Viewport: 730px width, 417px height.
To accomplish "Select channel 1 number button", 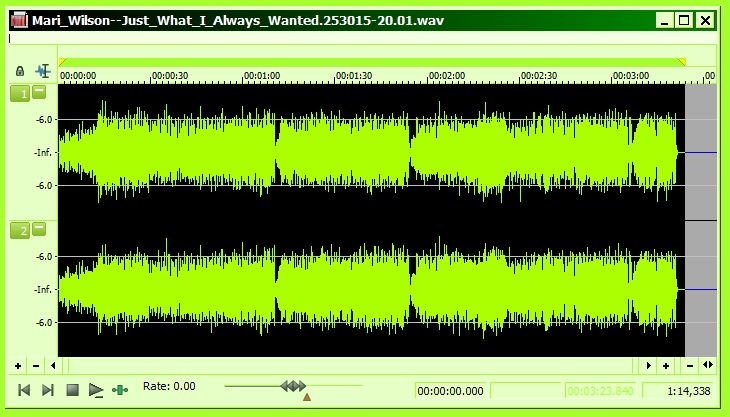I will tap(20, 94).
